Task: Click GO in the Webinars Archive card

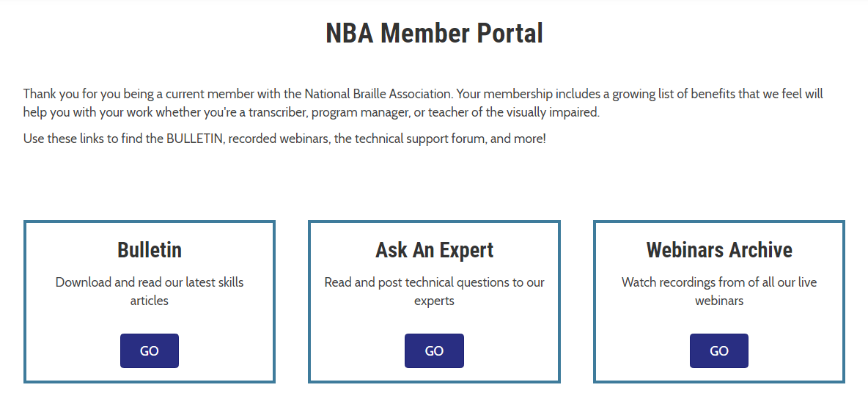Action: (x=719, y=351)
